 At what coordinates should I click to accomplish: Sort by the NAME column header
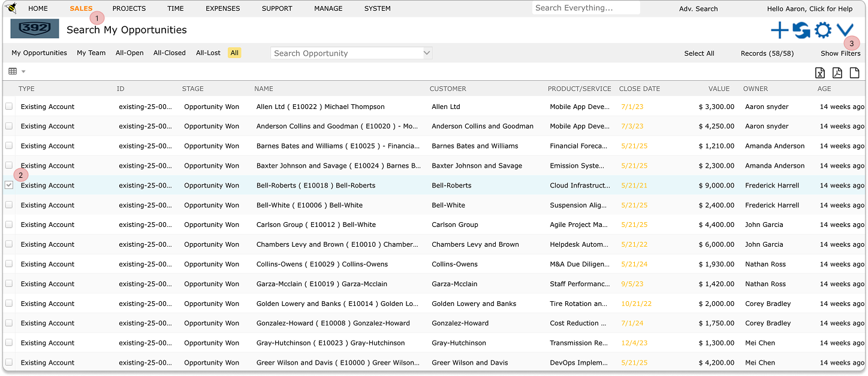264,89
